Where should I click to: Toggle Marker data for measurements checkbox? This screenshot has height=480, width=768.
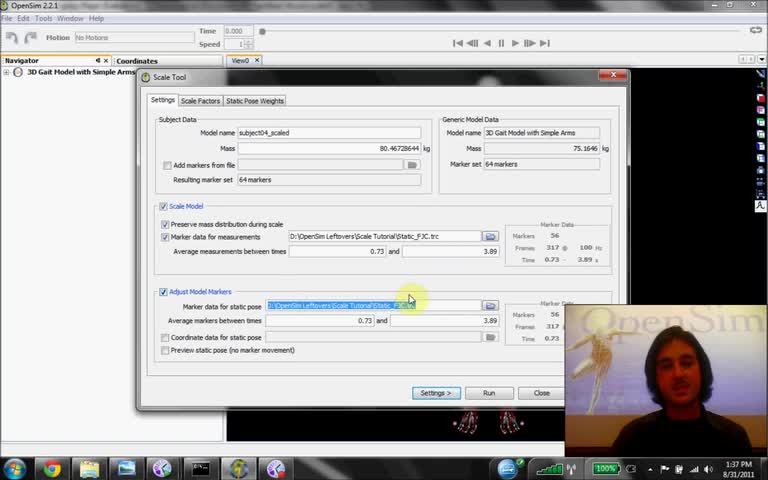point(165,237)
